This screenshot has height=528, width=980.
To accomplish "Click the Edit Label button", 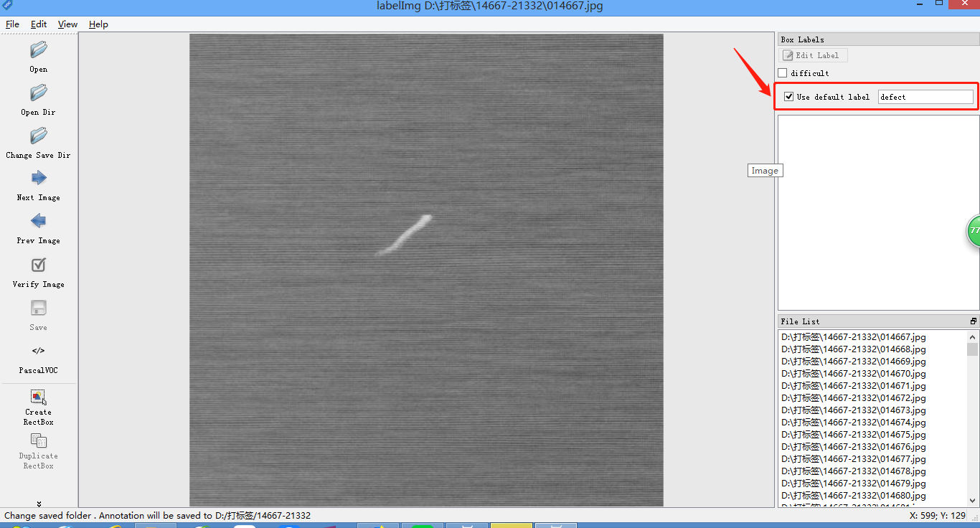I will 814,55.
